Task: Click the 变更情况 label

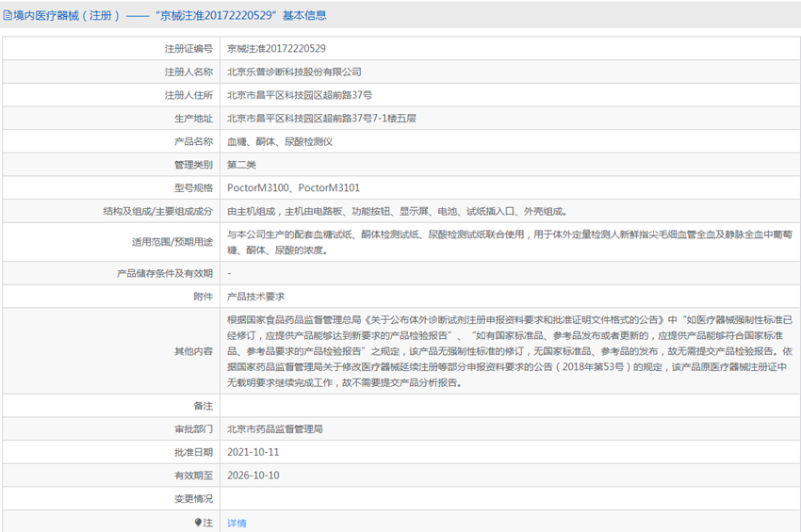Action: pos(193,499)
